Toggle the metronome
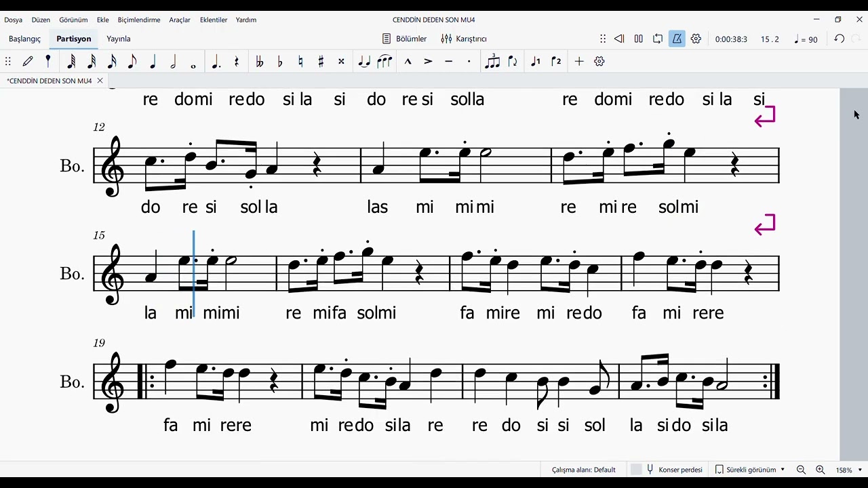The width and height of the screenshot is (868, 488). pyautogui.click(x=677, y=39)
